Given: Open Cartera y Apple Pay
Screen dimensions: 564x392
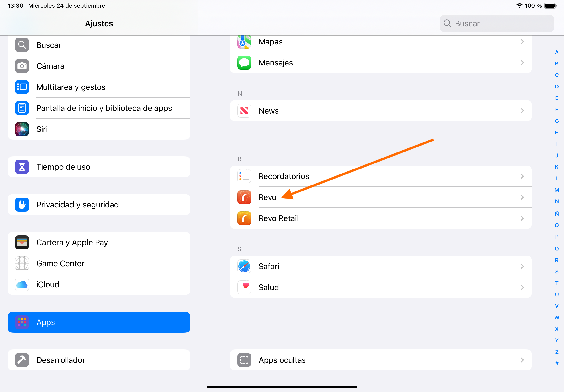Looking at the screenshot, I should 99,242.
